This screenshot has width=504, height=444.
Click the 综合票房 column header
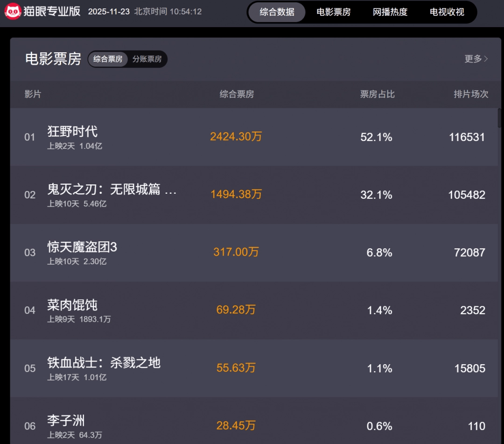coord(237,94)
